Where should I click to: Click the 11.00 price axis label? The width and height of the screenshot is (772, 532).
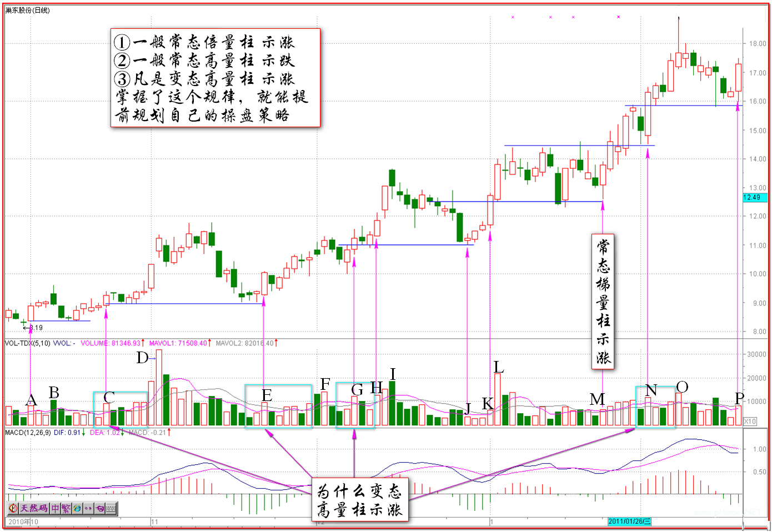(758, 245)
